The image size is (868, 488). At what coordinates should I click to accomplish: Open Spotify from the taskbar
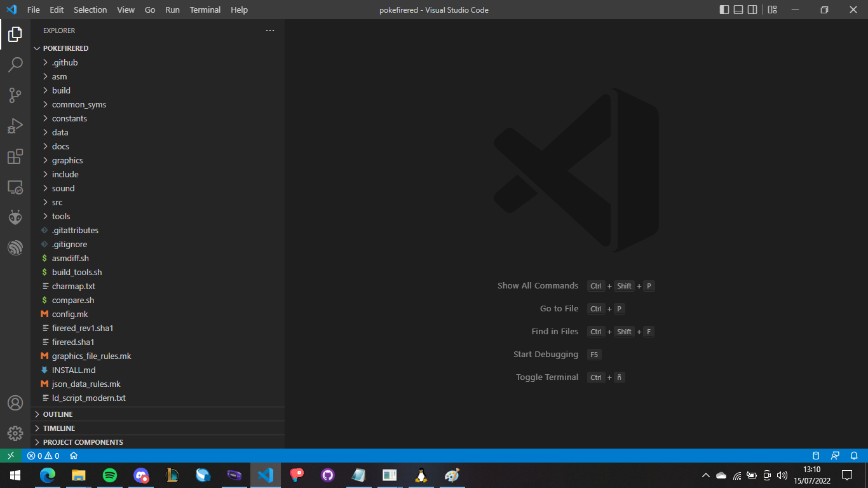110,475
